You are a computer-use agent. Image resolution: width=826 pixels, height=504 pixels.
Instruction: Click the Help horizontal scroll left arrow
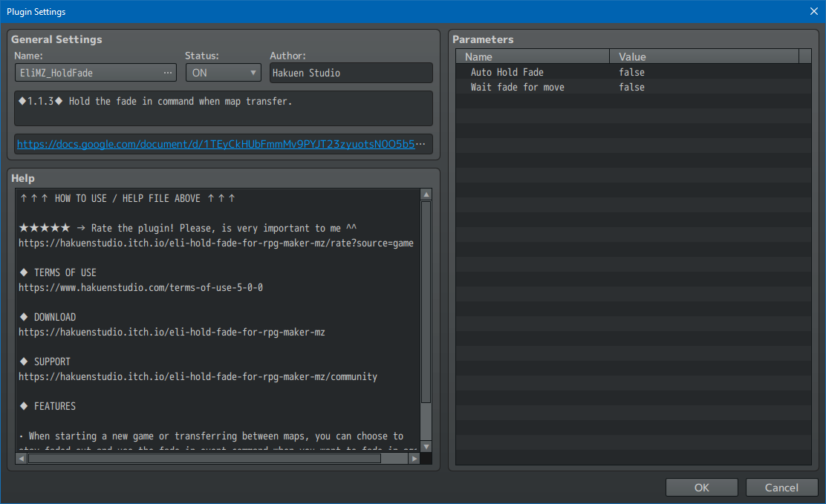(21, 459)
